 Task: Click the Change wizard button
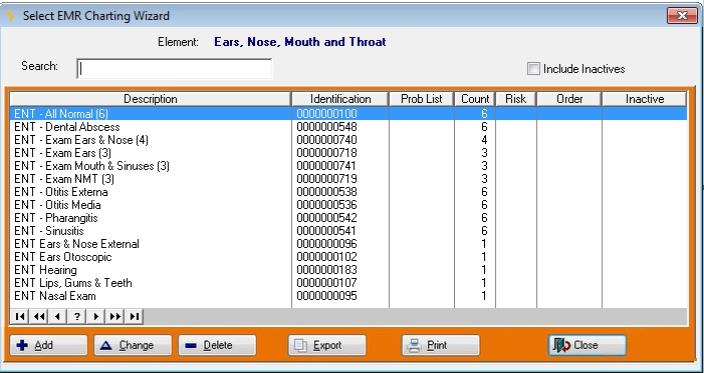(x=133, y=346)
